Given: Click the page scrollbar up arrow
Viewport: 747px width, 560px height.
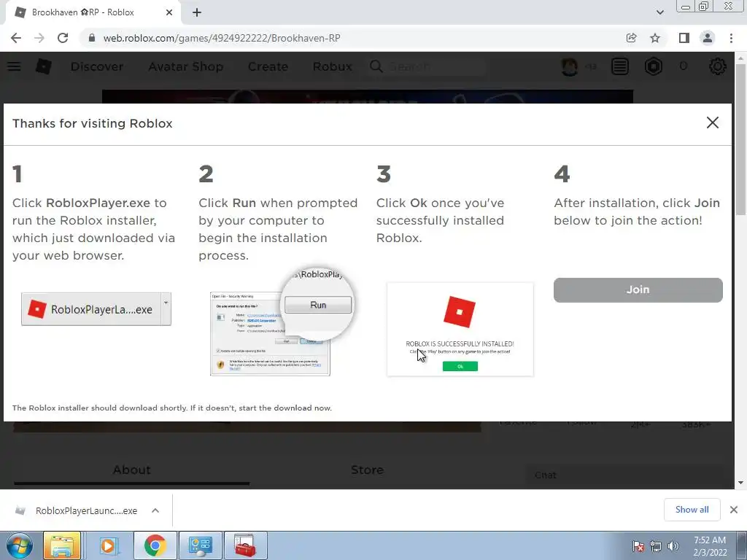Looking at the screenshot, I should click(740, 58).
